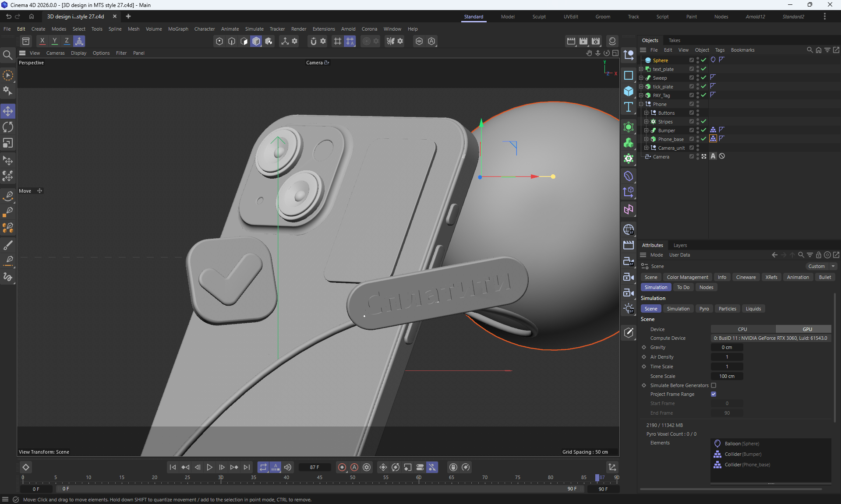The image size is (841, 504).
Task: Uncheck Project Frame Range checkbox
Action: tap(714, 394)
